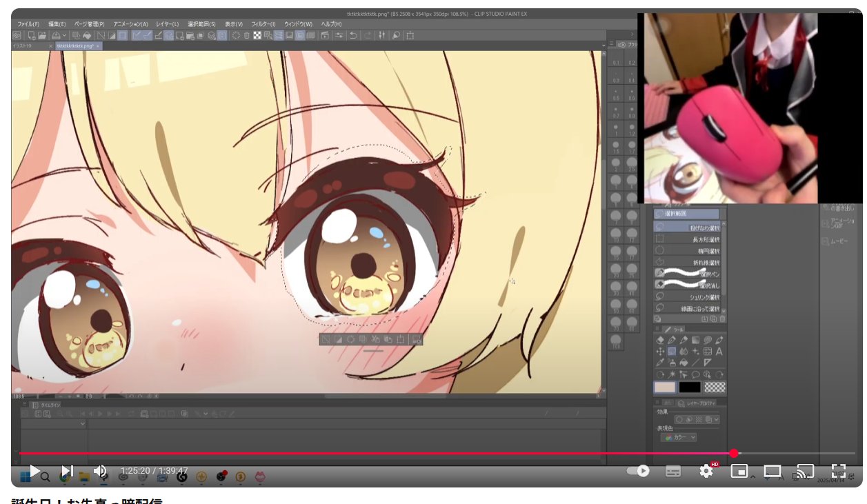Switch to the レイヤープロパティ panel tab
The height and width of the screenshot is (504, 867).
click(697, 403)
